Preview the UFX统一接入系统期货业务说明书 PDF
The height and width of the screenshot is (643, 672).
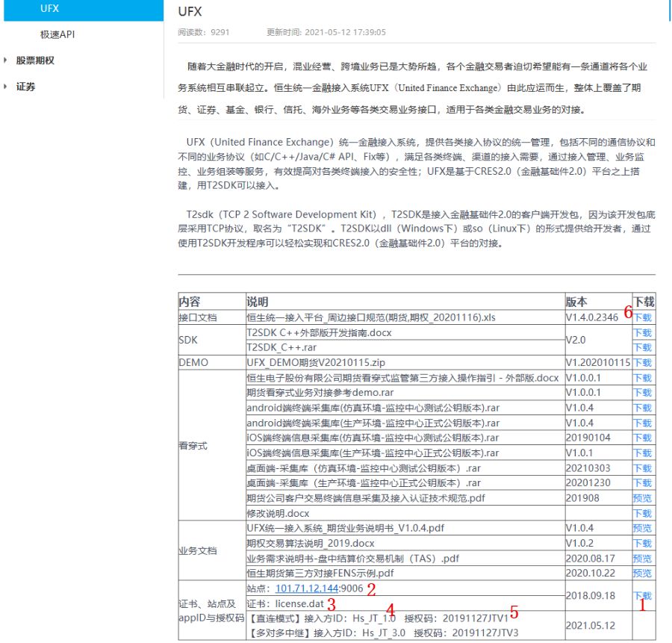[642, 528]
